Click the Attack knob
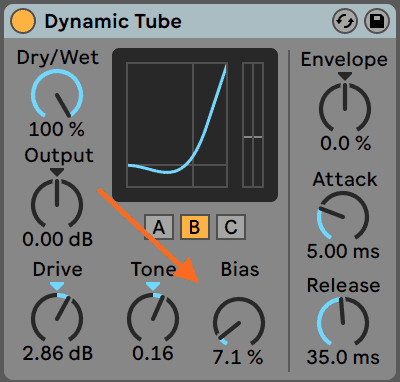This screenshot has height=382, width=400. tap(343, 216)
